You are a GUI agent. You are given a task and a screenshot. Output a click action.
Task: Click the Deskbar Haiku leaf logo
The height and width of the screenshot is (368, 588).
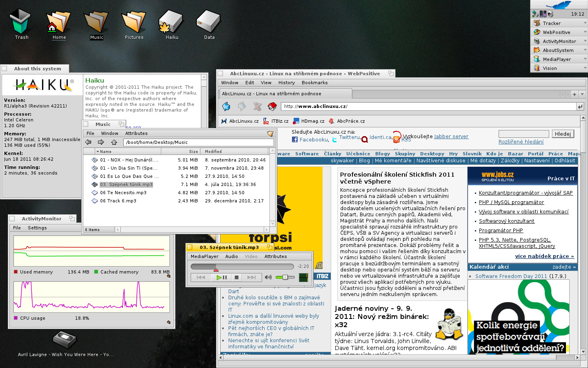[559, 4]
